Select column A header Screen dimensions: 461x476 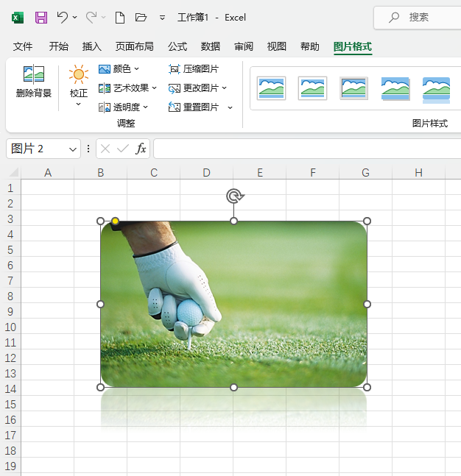coord(48,173)
